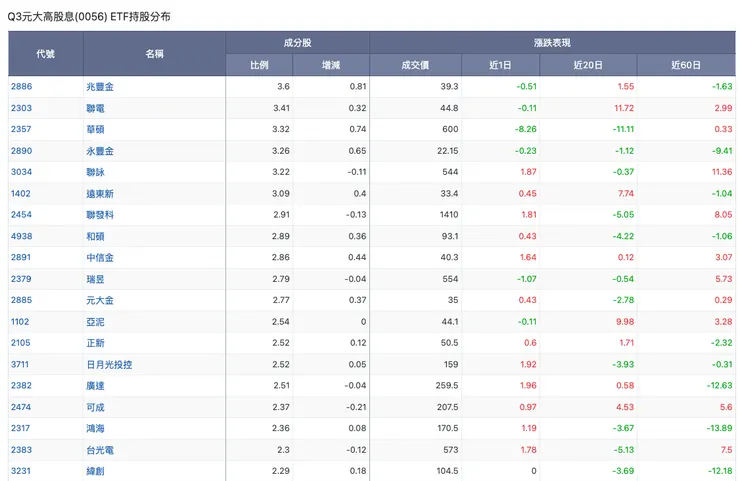Viewport: 740px width, 481px height.
Task: Click the 遠東新 stock name
Action: (101, 194)
